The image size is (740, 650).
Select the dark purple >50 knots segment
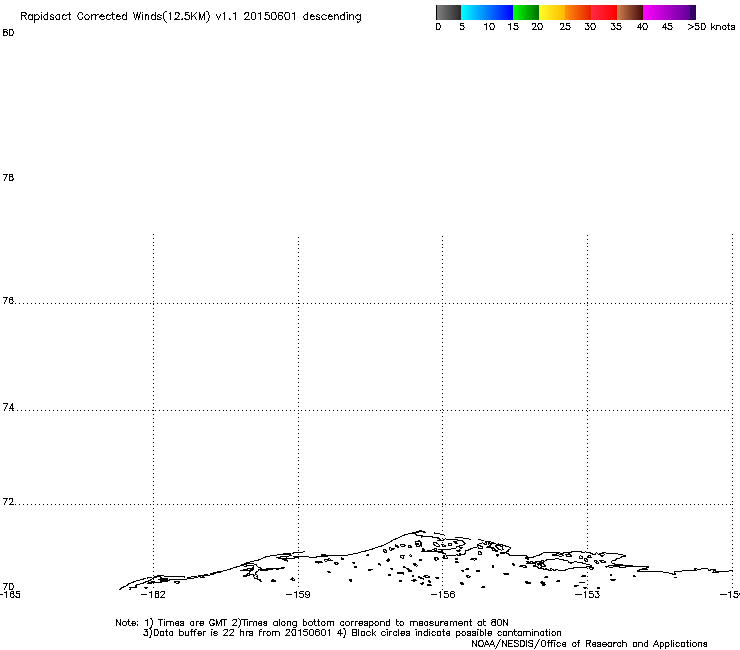pos(693,12)
